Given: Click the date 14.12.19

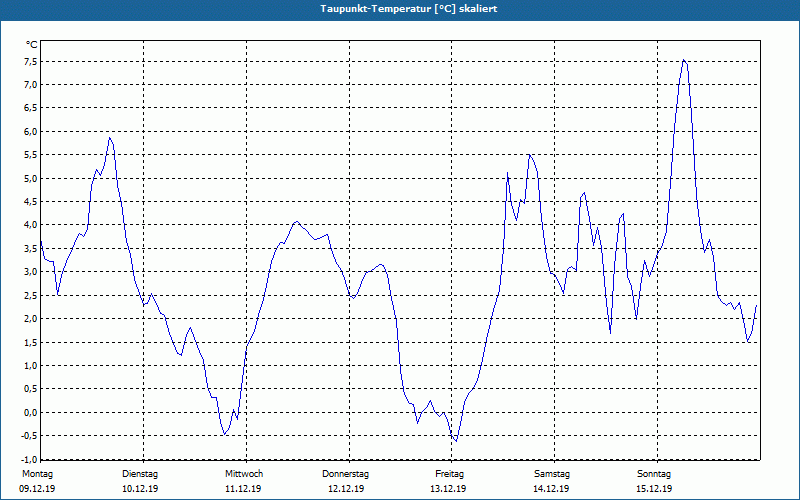Looking at the screenshot, I should point(551,489).
